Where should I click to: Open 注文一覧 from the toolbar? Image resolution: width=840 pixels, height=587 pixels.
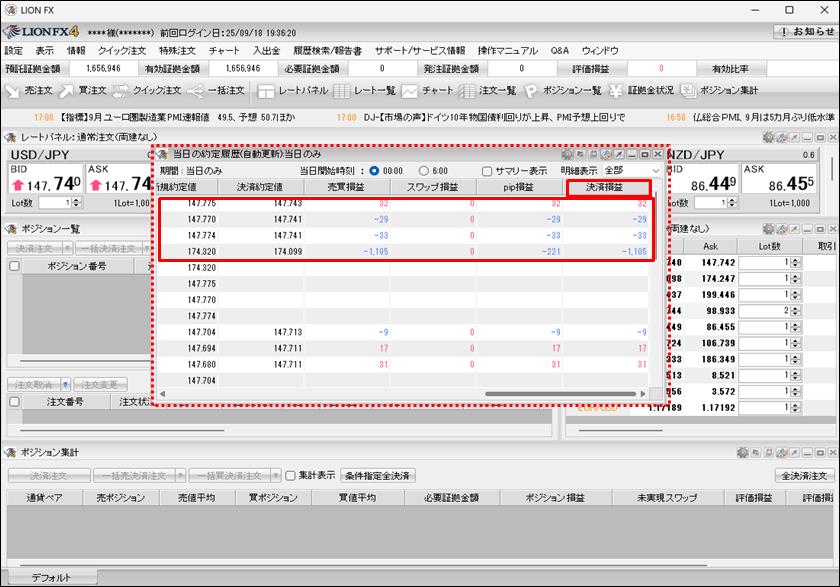[x=487, y=91]
